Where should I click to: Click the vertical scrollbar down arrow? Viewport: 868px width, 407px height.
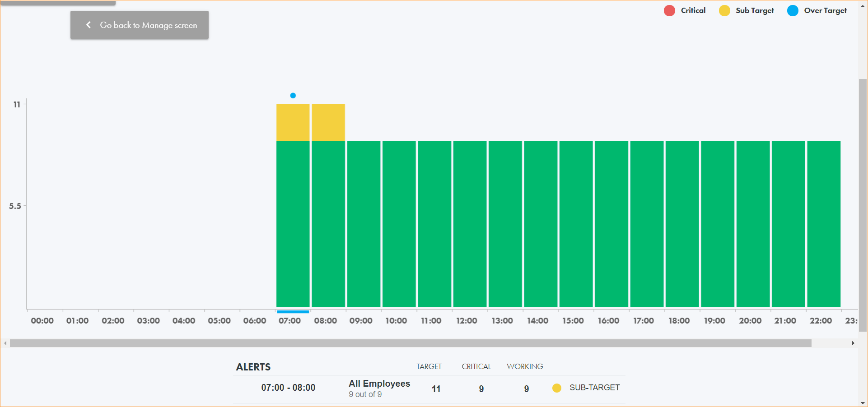863,403
